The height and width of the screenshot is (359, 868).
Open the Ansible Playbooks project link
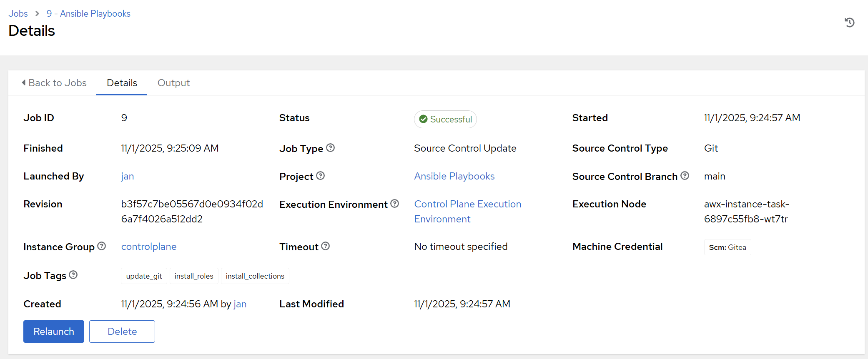pyautogui.click(x=454, y=176)
